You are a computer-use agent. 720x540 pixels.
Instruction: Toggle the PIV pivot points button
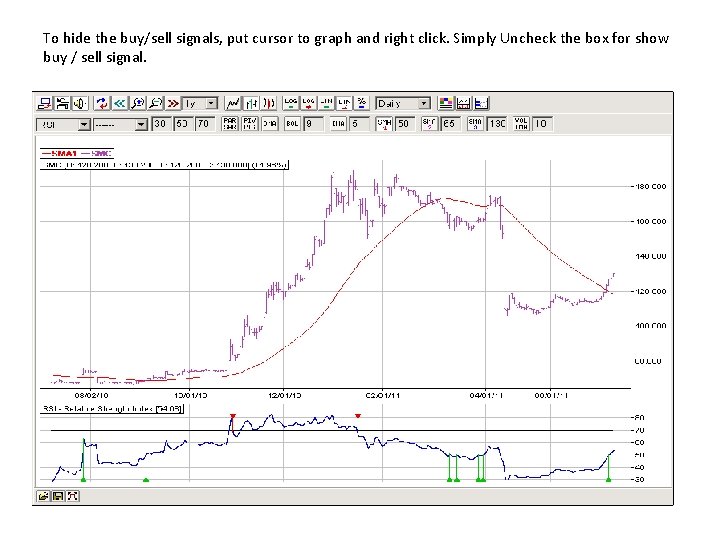[x=250, y=124]
